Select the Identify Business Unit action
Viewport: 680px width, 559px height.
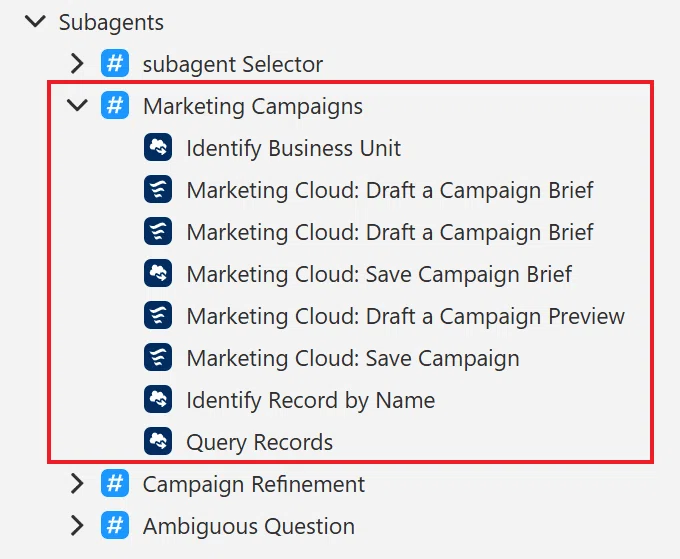[294, 148]
